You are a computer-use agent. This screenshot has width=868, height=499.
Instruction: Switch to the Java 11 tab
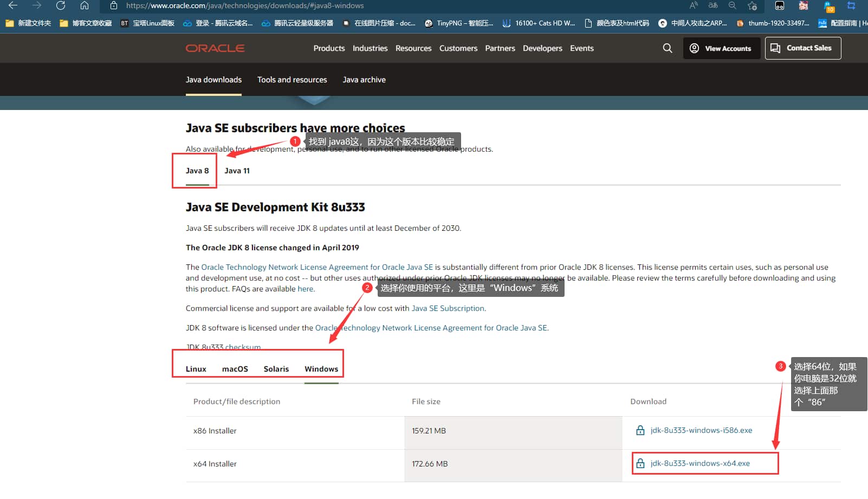click(237, 171)
